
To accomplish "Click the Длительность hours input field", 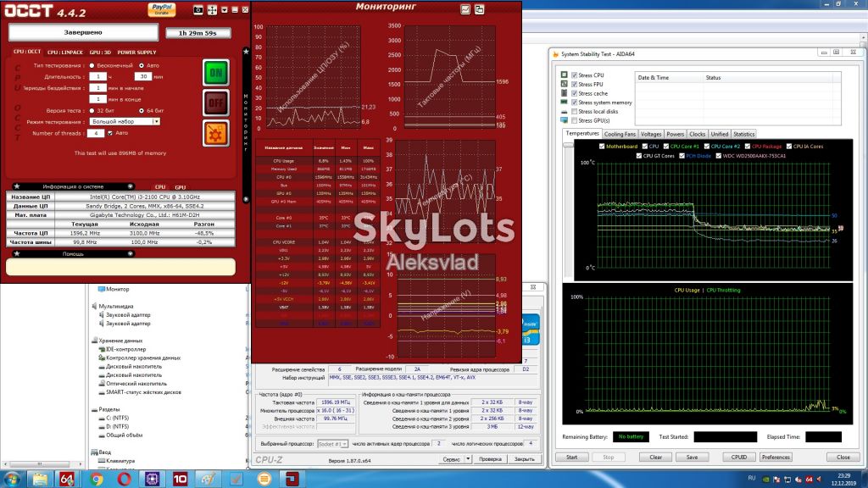I will pyautogui.click(x=97, y=77).
